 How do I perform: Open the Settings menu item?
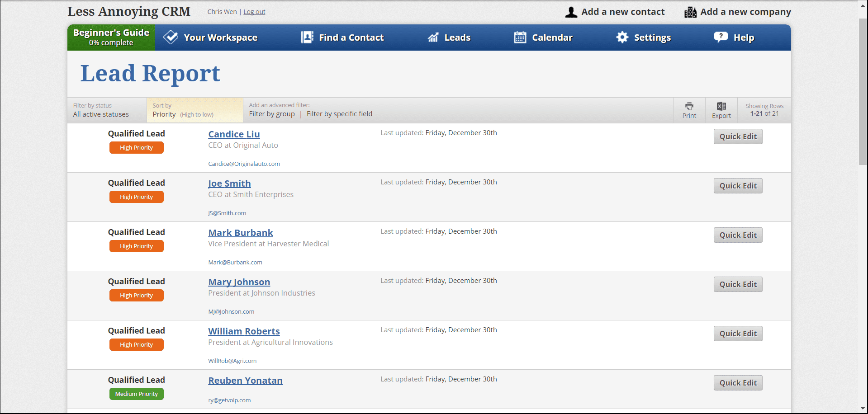pyautogui.click(x=652, y=38)
